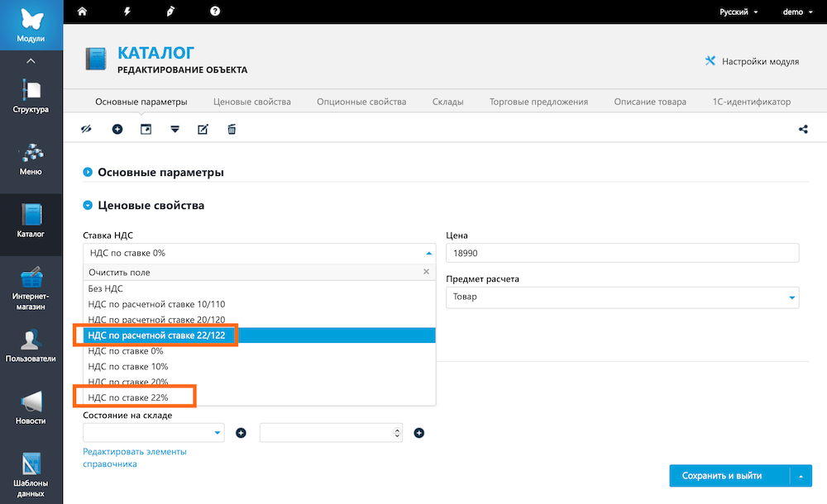
Task: Click the plus icon in object toolbar
Action: click(117, 129)
